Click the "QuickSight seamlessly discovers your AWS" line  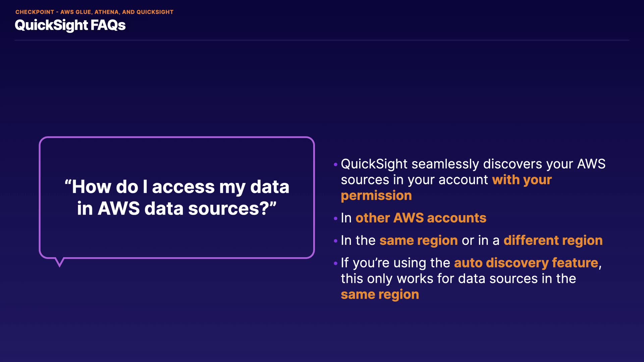point(473,164)
